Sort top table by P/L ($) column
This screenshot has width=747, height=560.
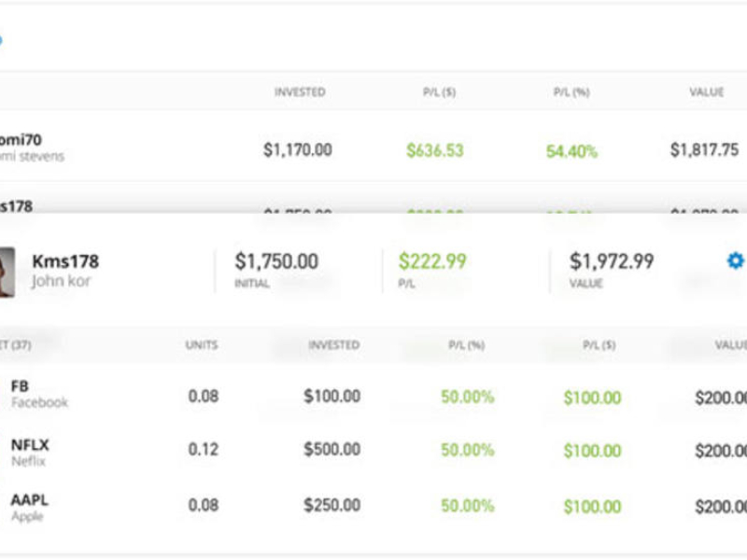(438, 92)
